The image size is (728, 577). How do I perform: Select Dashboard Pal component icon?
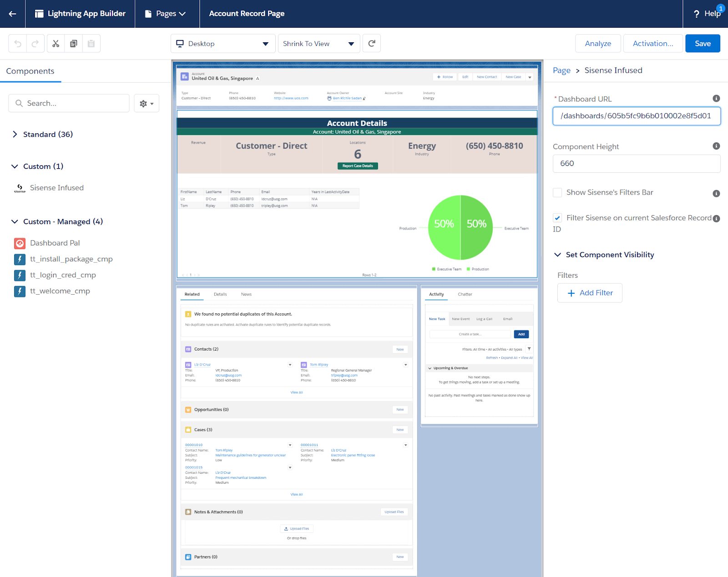[x=20, y=243]
